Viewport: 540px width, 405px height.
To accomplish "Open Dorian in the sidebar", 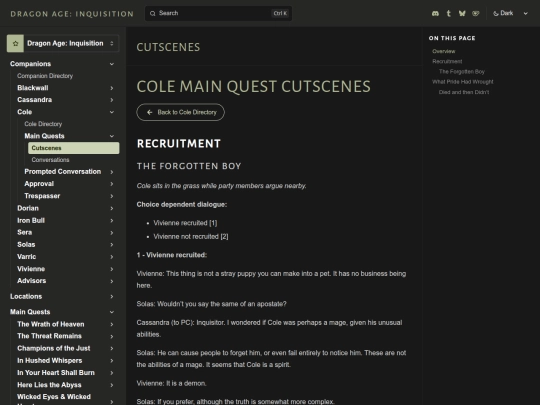I will click(x=28, y=208).
